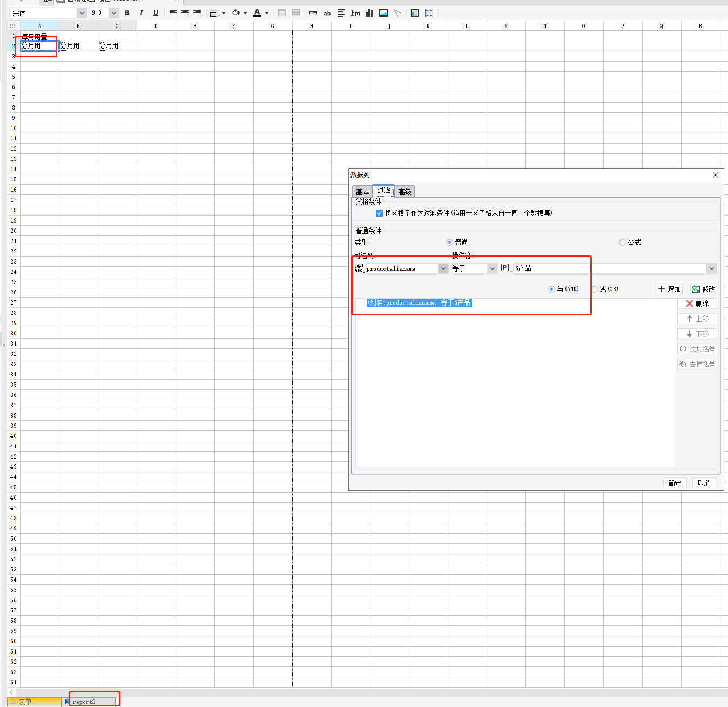Select the 或(OR) radio button

594,289
